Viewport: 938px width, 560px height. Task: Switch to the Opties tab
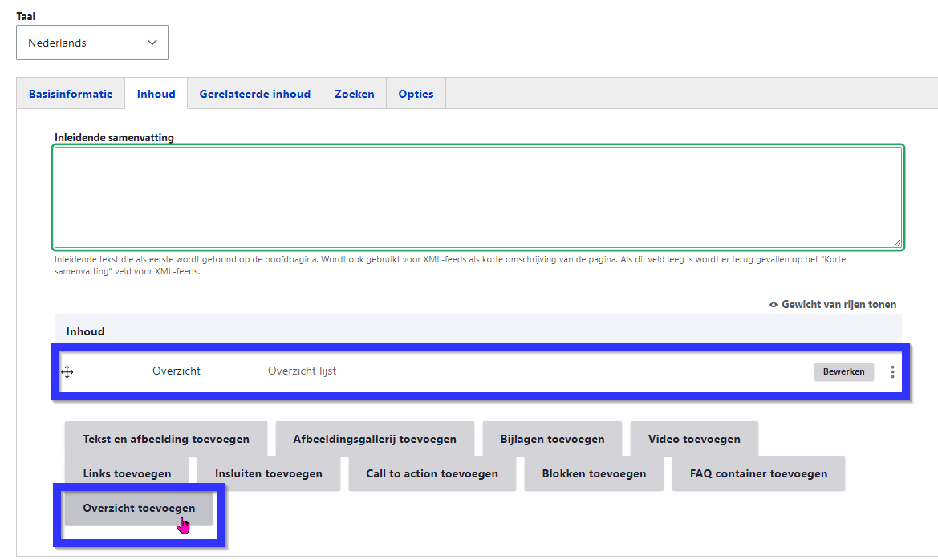pyautogui.click(x=416, y=94)
